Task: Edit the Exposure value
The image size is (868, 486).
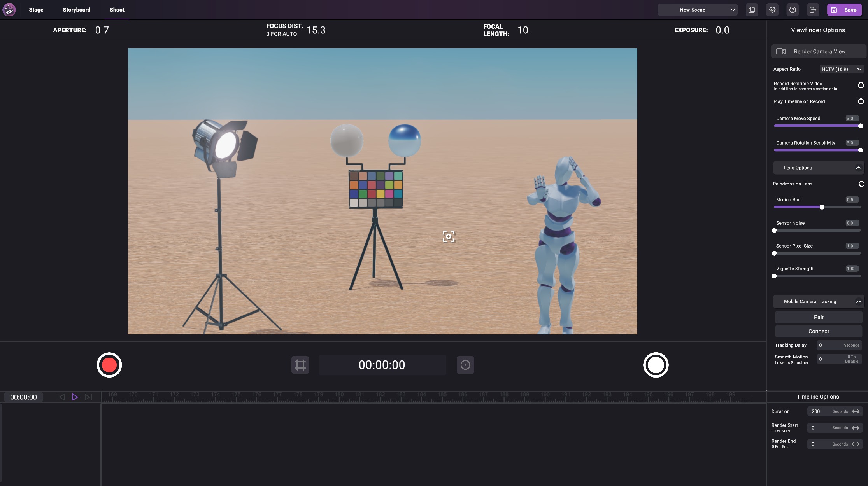Action: coord(722,30)
